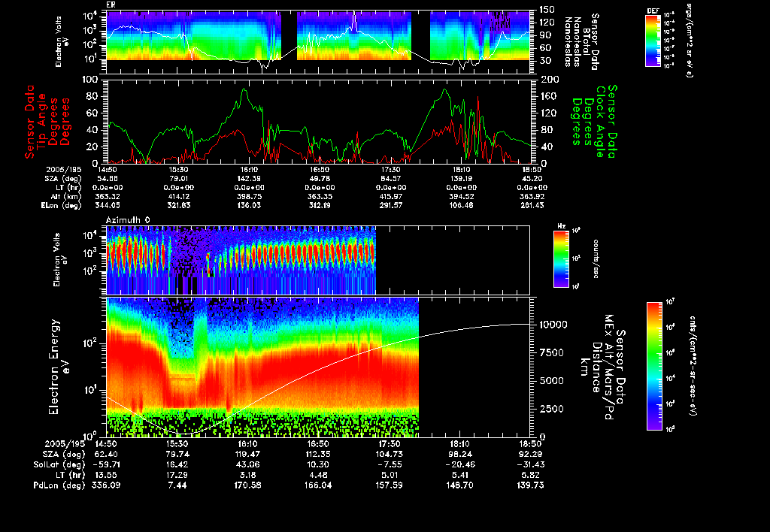Click the 'BTotal' Nanoteslas axis label
Image resolution: width=770 pixels, height=532 pixels.
pyautogui.click(x=587, y=42)
